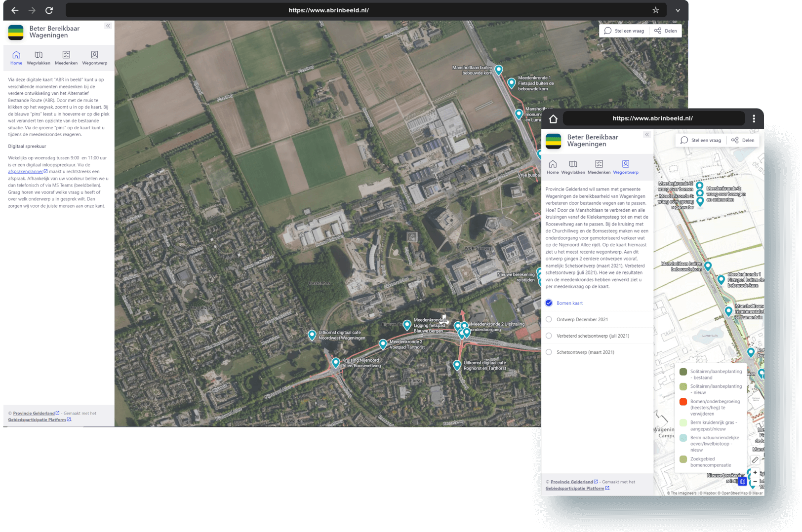The width and height of the screenshot is (802, 532).
Task: Switch to Meedenken tab in the small window
Action: pos(599,167)
